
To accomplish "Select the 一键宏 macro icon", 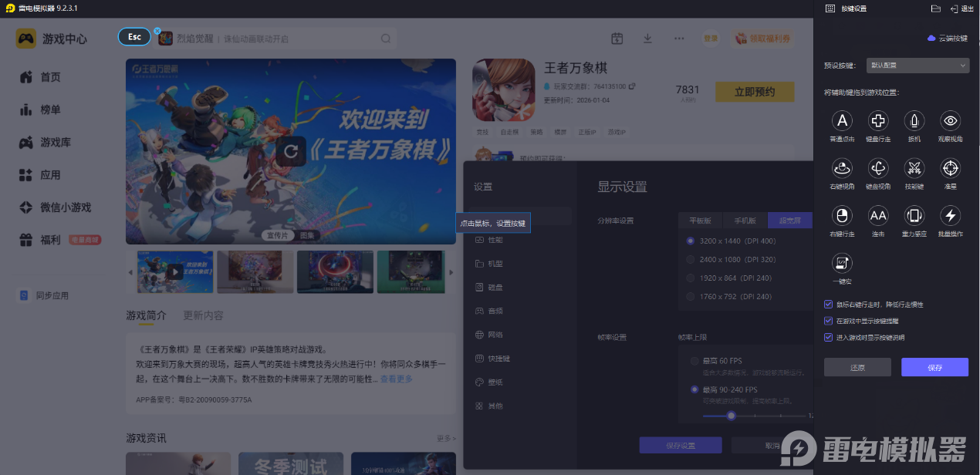I will click(x=842, y=263).
